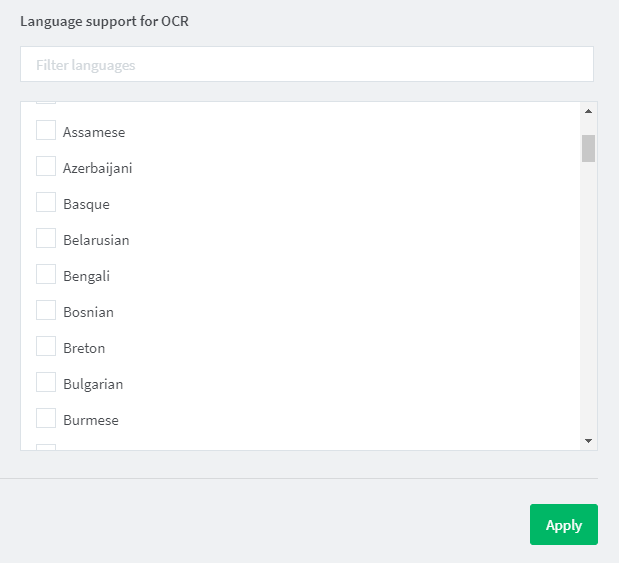619x563 pixels.
Task: Click the green Apply button
Action: click(x=564, y=524)
